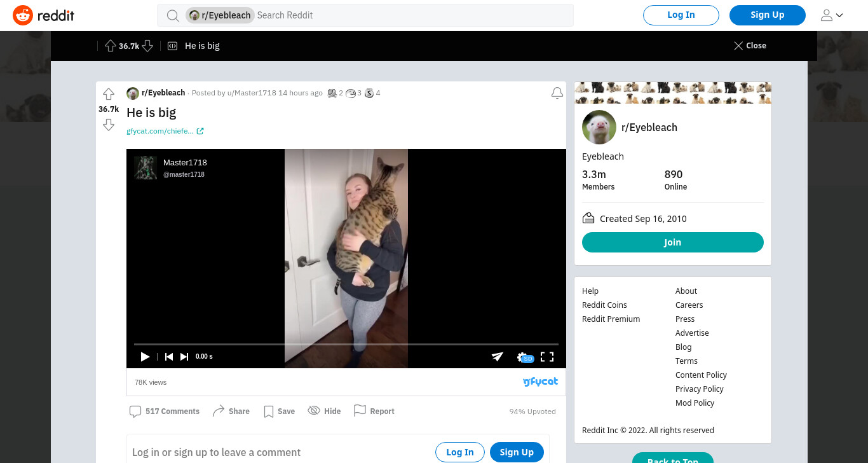This screenshot has width=868, height=463.
Task: Close the post overlay
Action: point(750,46)
